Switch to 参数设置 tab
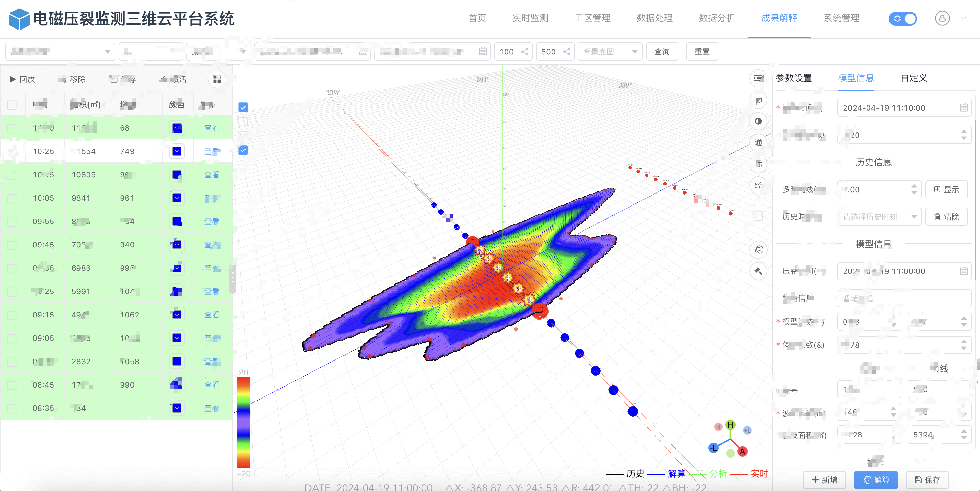This screenshot has height=491, width=980. [x=794, y=78]
